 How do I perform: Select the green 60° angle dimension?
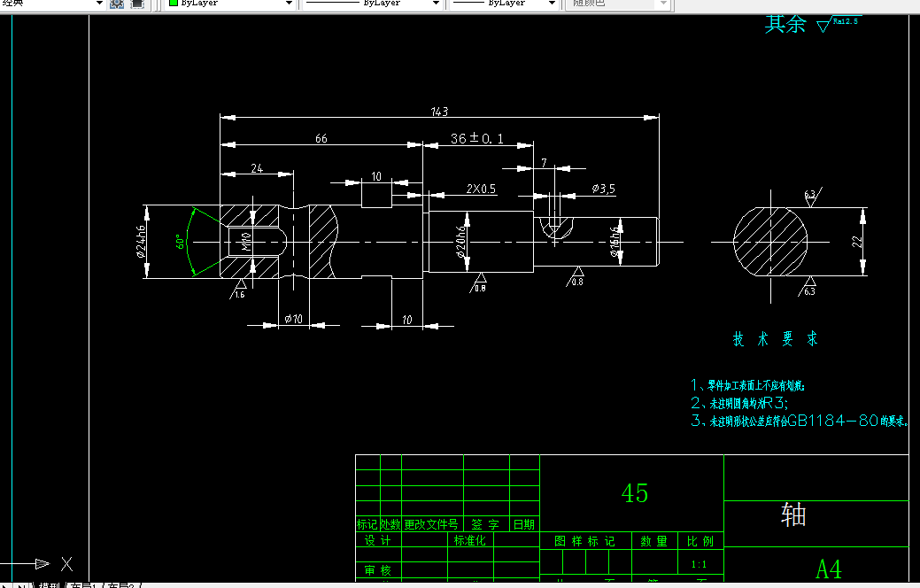click(180, 242)
